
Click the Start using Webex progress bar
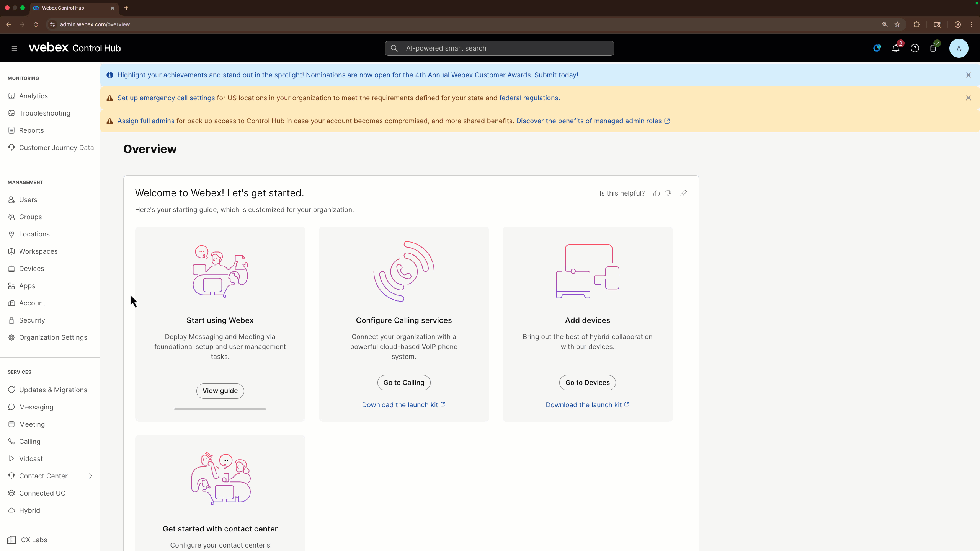(220, 409)
